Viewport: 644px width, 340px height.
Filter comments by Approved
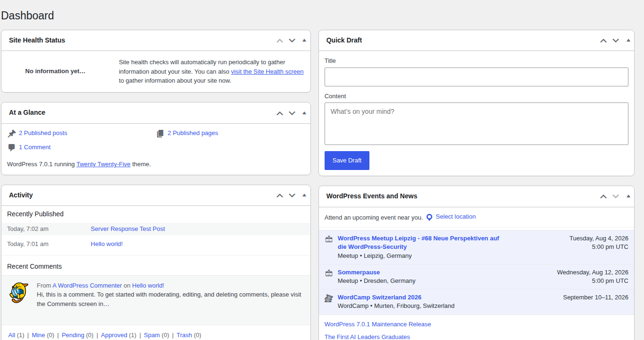click(x=114, y=335)
